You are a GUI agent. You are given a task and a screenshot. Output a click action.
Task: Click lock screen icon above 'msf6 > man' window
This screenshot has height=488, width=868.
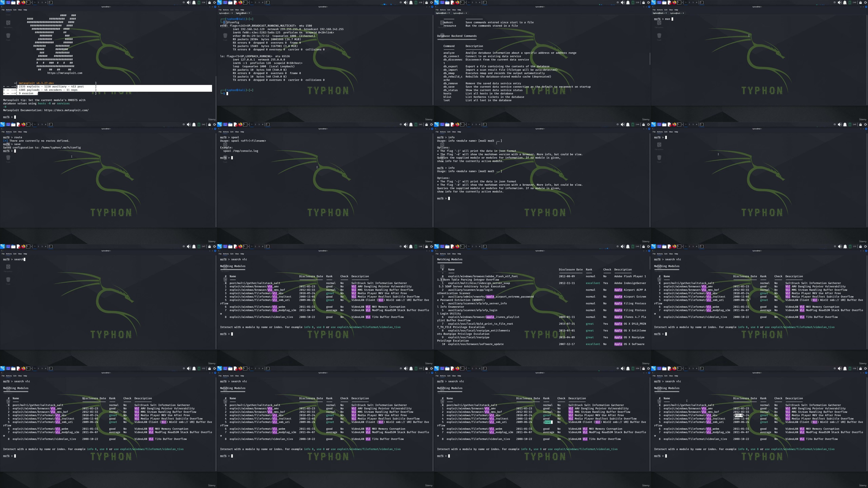(x=861, y=2)
